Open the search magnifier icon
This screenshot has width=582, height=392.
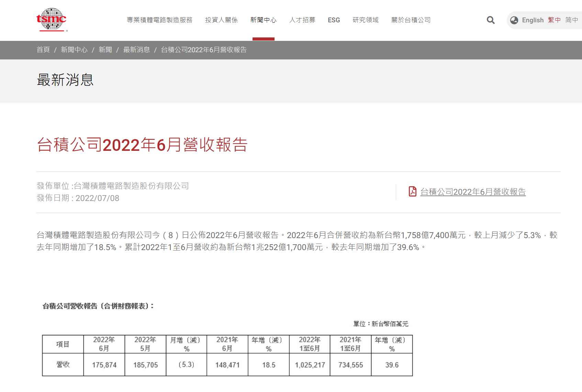point(490,20)
